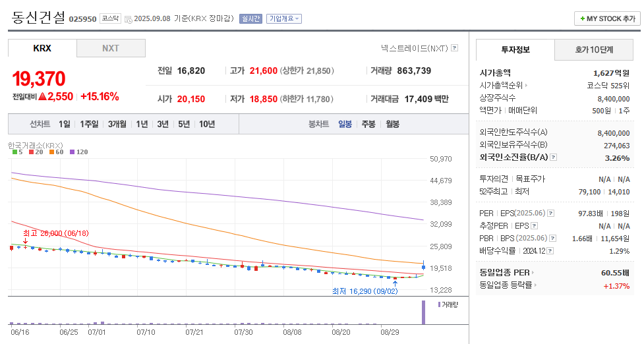Click the help icon beside 외국인소진율(B/A)
644x344 pixels.
tap(553, 158)
